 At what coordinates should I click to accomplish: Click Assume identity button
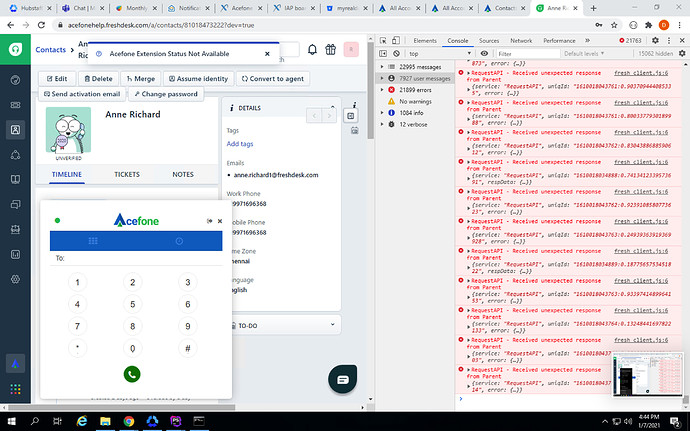tap(198, 78)
